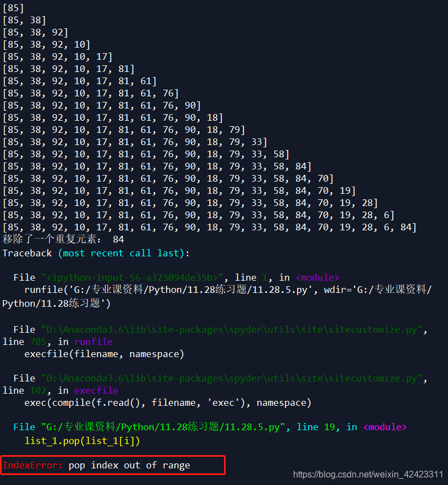The height and width of the screenshot is (485, 448).
Task: Click the runfile('G:/专业课资料/Python...') line
Action: pos(217,296)
